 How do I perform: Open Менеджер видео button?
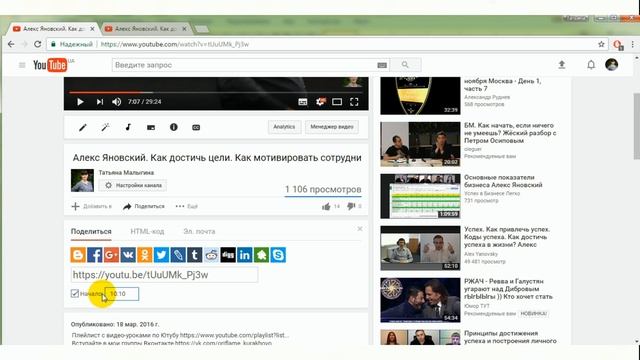pos(331,127)
